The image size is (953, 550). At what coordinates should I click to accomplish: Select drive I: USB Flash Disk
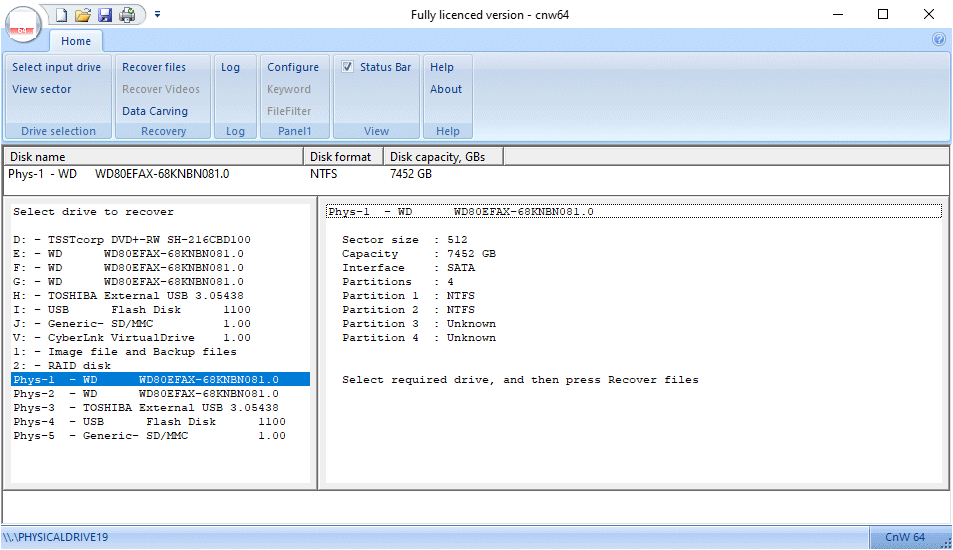[132, 309]
